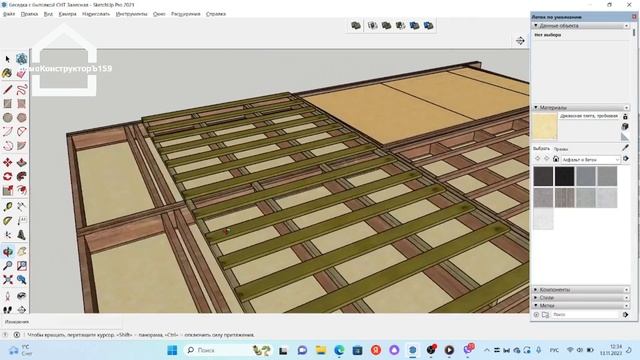640x360 pixels.
Task: Pick the Rotated Rectangle tool
Action: pos(22,104)
